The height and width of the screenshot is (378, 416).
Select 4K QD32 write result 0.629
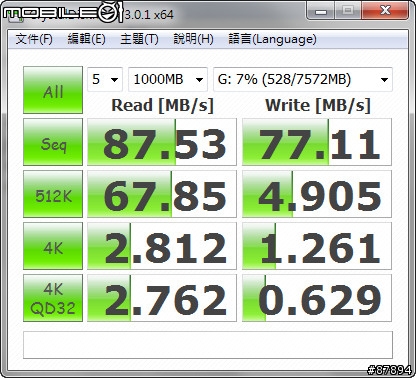click(x=317, y=298)
